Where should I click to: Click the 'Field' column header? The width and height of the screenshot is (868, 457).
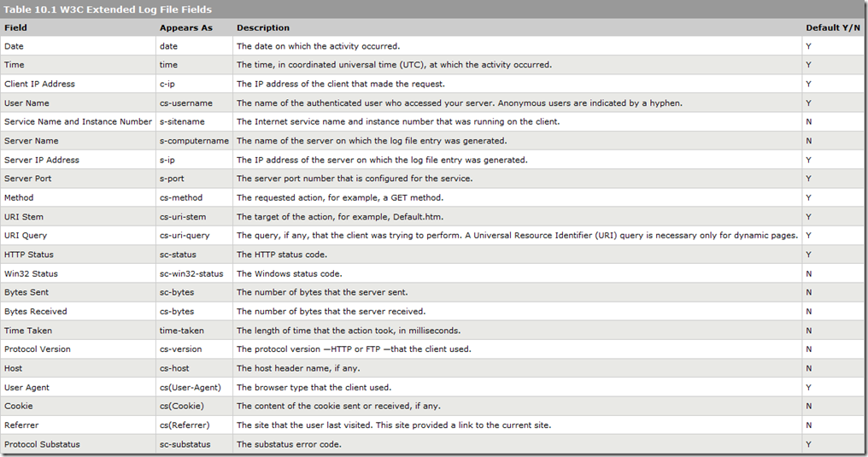pos(15,27)
